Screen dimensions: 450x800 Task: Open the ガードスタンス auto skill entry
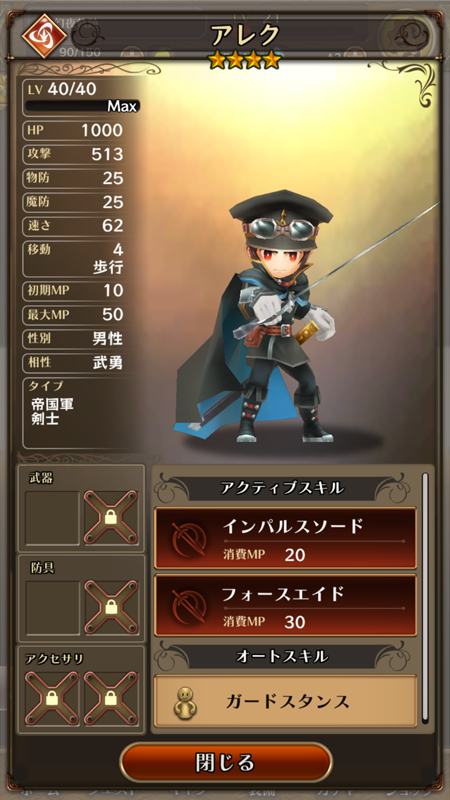pos(285,701)
